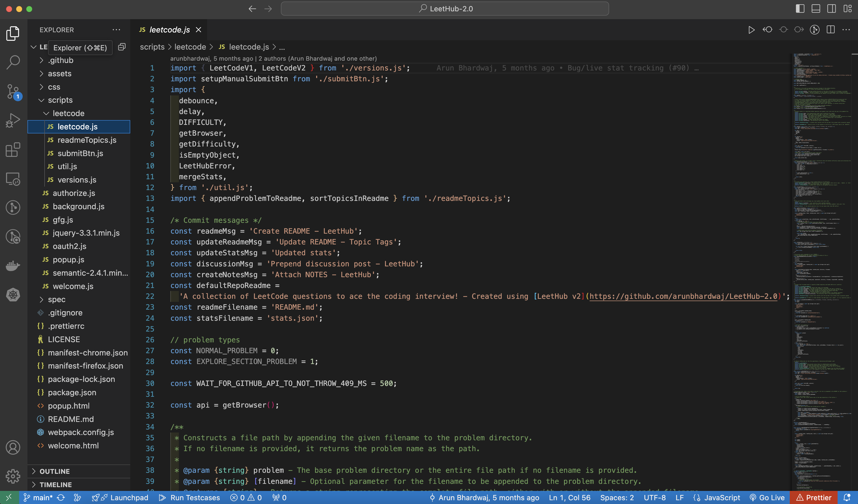Screen dimensions: 858x504
Task: Collapse the scripts folder
Action: click(x=60, y=100)
